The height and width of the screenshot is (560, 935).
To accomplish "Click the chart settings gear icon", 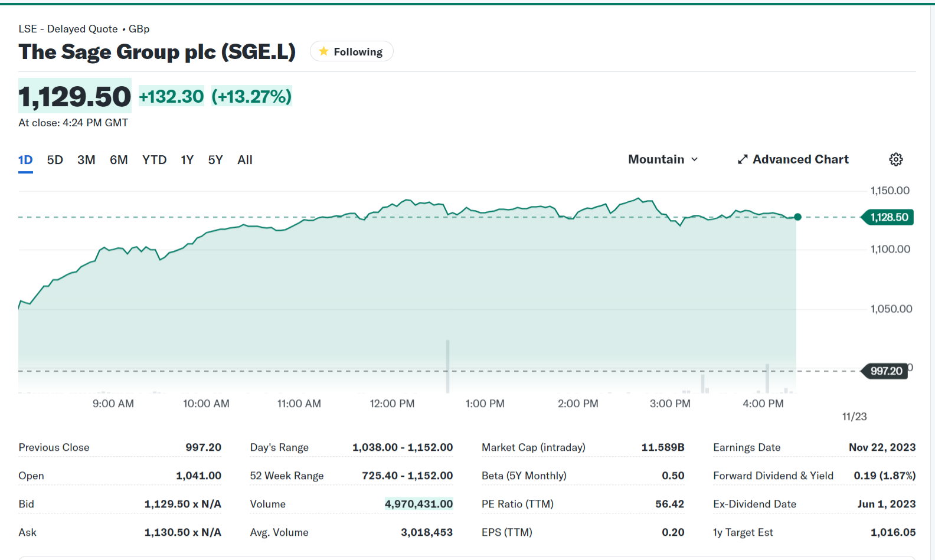I will pyautogui.click(x=896, y=159).
